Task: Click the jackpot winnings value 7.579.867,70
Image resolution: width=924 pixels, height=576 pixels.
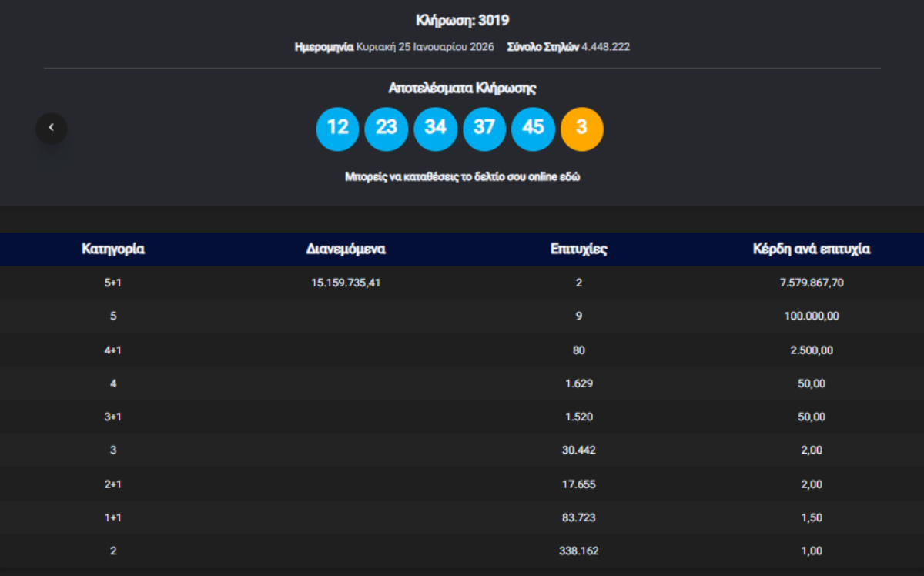Action: pyautogui.click(x=811, y=283)
